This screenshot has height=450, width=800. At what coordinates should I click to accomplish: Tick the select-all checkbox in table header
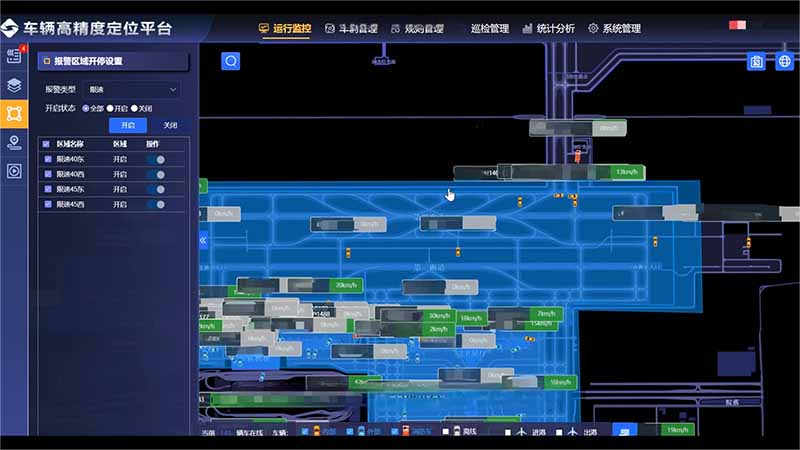point(47,144)
